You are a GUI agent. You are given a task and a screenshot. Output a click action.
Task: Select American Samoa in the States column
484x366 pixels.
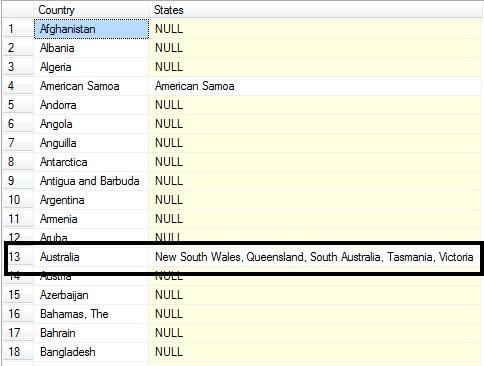coord(315,86)
